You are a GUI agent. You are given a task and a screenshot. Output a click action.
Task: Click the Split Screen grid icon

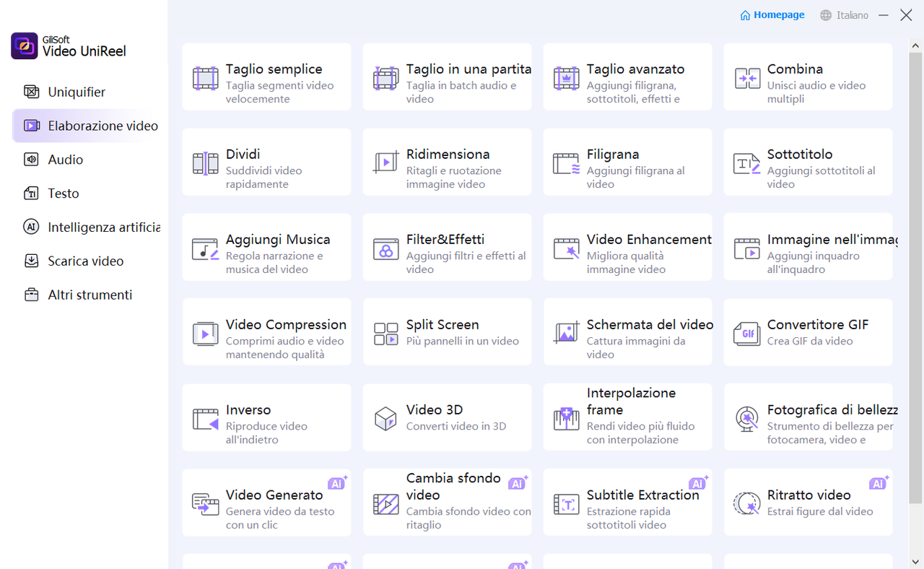tap(385, 334)
